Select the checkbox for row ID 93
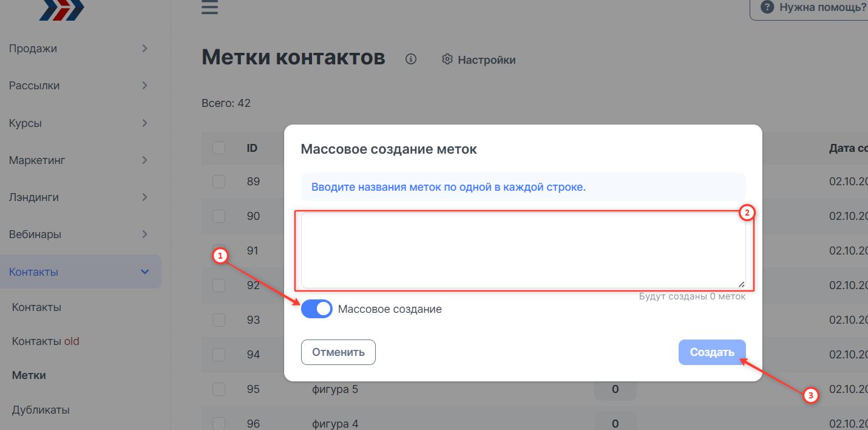The height and width of the screenshot is (430, 868). click(219, 319)
